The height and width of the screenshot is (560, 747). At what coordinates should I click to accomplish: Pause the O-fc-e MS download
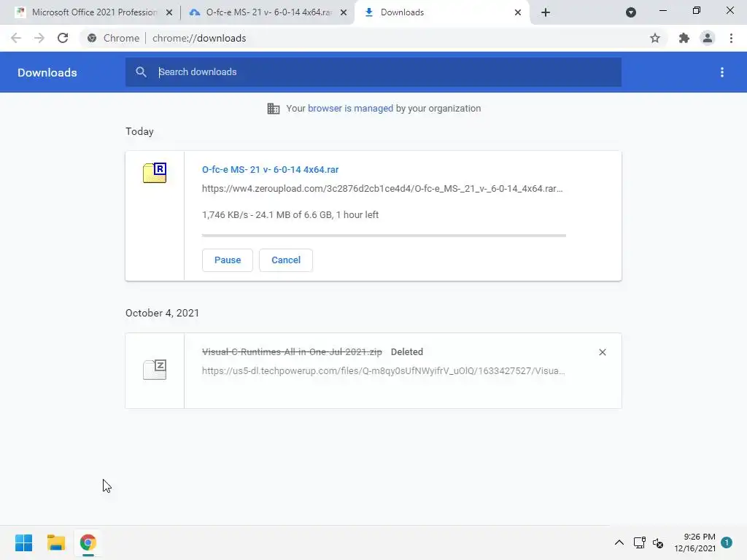click(228, 260)
